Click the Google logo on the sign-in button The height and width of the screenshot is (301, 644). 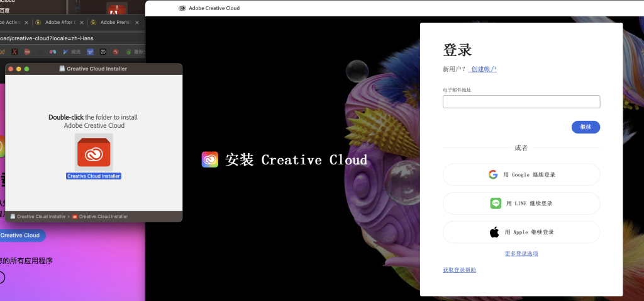(x=493, y=174)
